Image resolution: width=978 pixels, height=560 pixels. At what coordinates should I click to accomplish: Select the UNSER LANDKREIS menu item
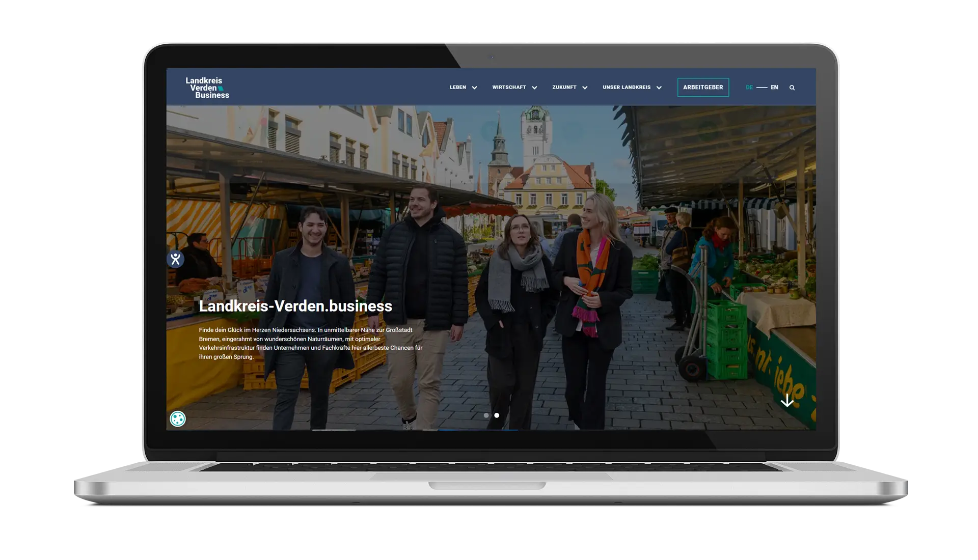click(626, 87)
